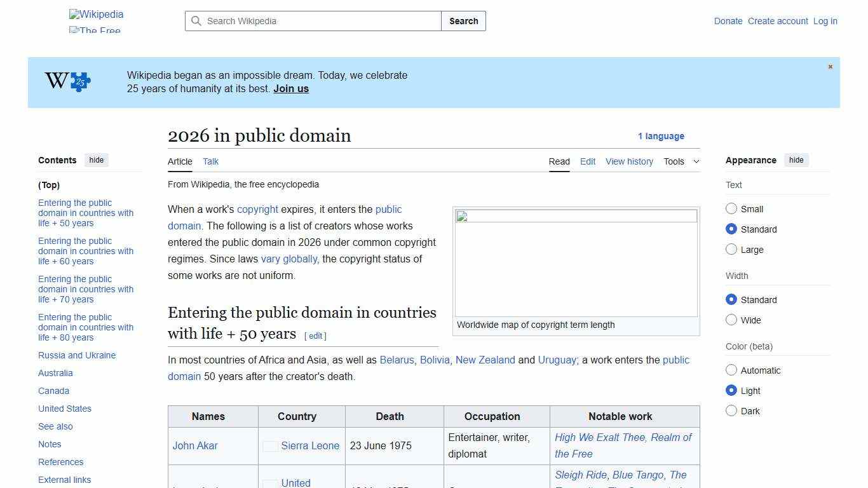Image resolution: width=868 pixels, height=488 pixels.
Task: Click the Sierra Leone flag icon
Action: (270, 445)
